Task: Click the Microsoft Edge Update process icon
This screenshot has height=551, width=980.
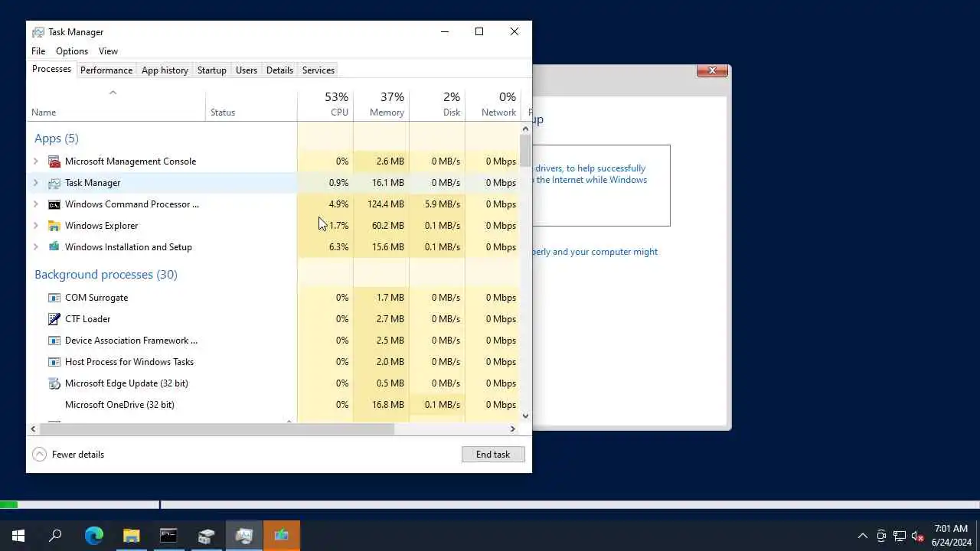Action: coord(54,383)
